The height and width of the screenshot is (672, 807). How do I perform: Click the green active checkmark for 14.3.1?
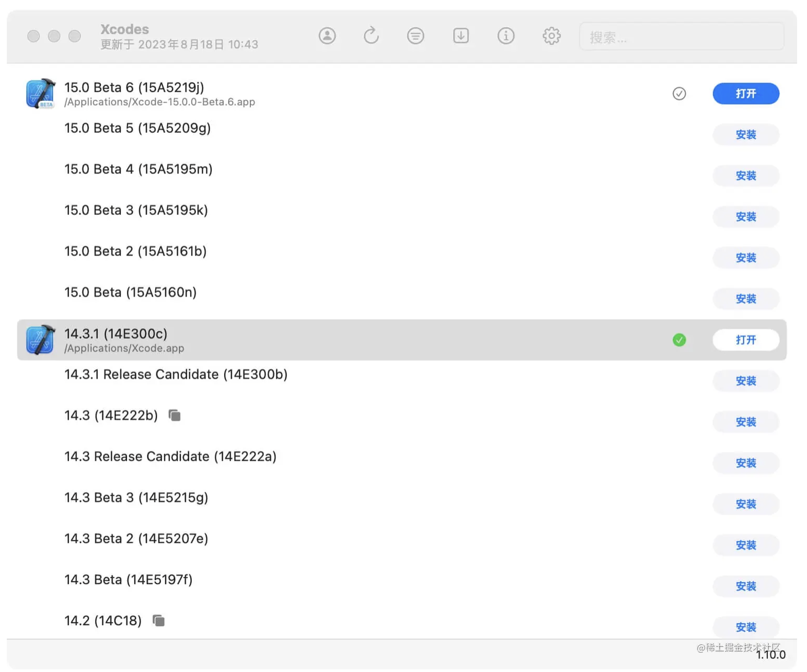tap(679, 340)
